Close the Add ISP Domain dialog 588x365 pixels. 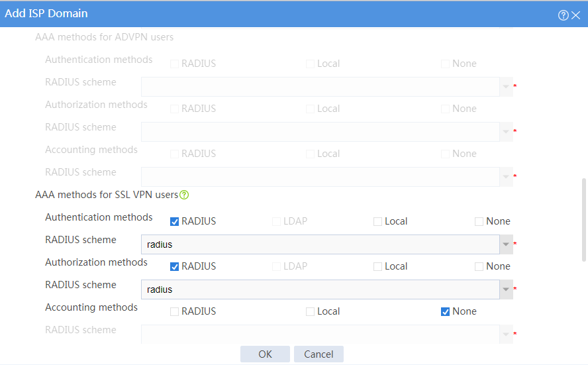(x=576, y=15)
